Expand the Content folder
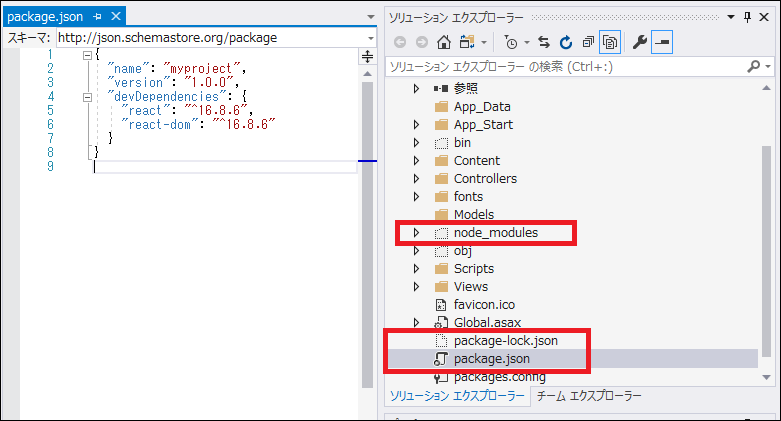 click(x=416, y=160)
